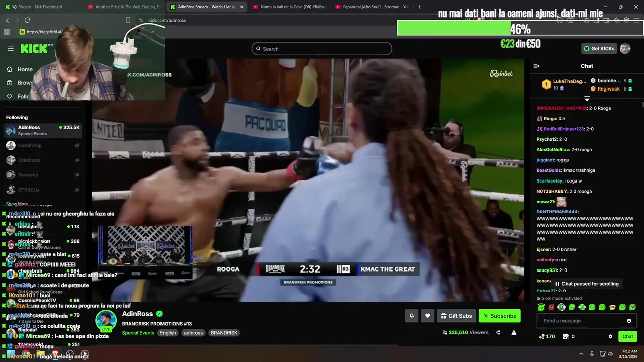Click the notification bell under the stream
The image size is (644, 362).
point(411,316)
